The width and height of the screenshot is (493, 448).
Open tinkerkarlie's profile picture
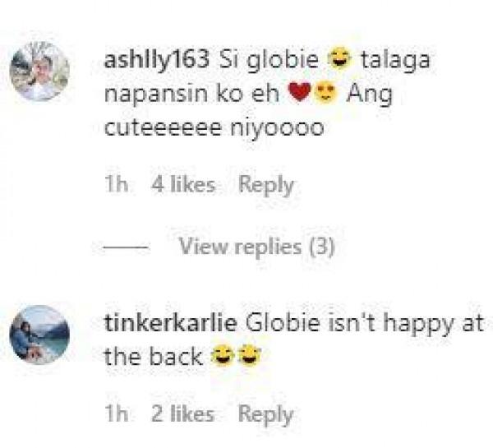coord(39,335)
